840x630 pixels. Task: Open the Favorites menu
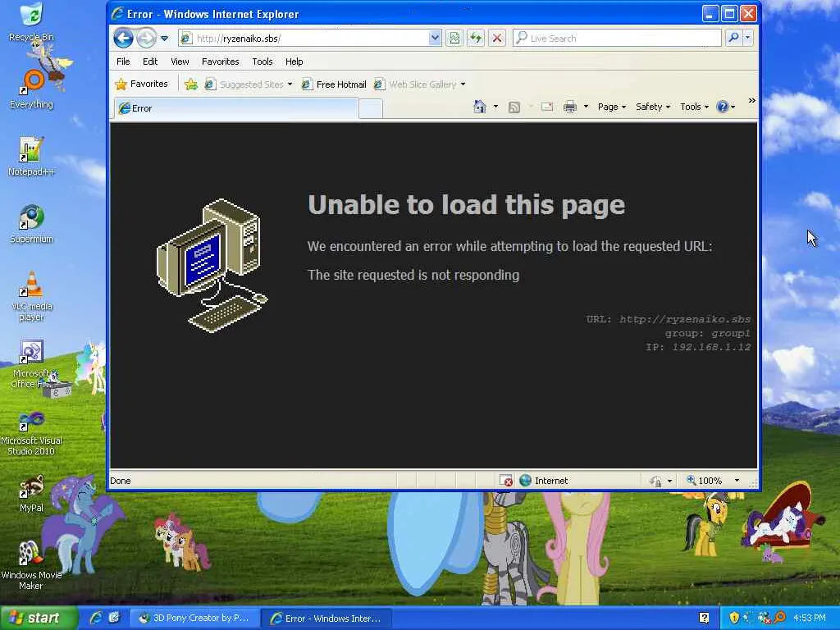pos(220,62)
